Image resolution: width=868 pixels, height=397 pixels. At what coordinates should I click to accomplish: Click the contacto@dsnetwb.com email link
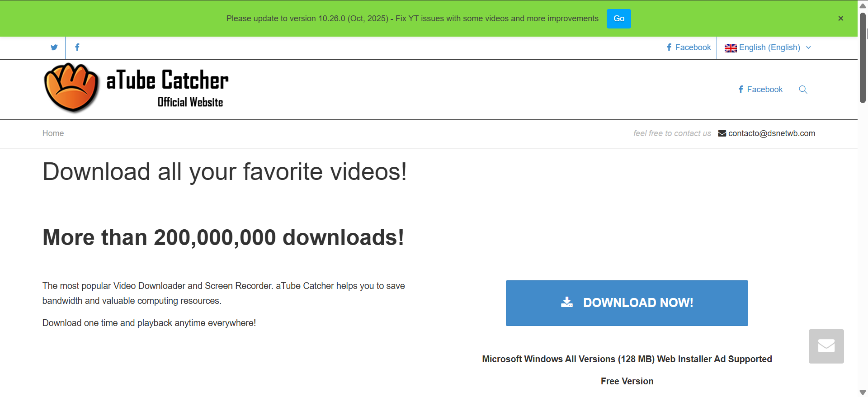(x=767, y=133)
